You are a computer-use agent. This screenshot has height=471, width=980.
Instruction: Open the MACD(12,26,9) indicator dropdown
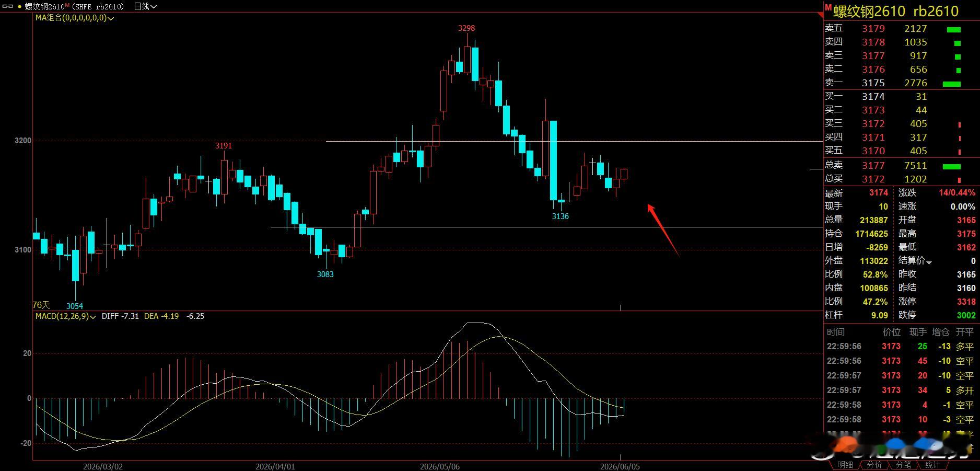click(66, 316)
